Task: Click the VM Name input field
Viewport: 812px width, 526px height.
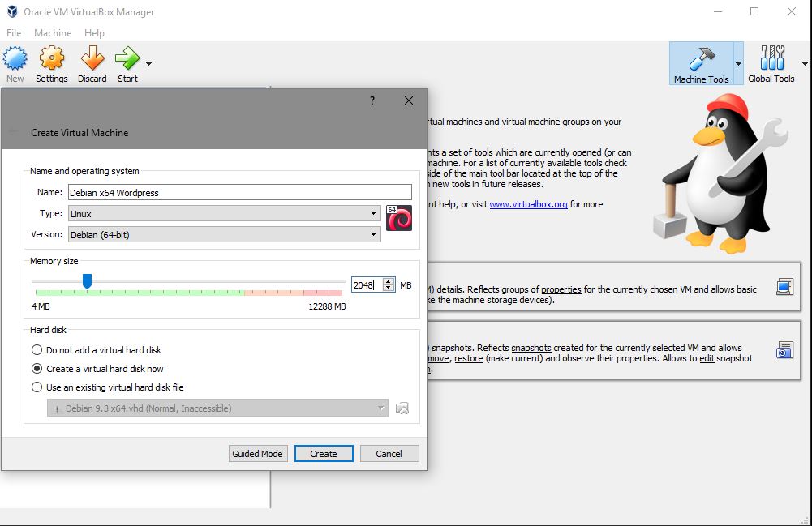Action: [x=240, y=192]
